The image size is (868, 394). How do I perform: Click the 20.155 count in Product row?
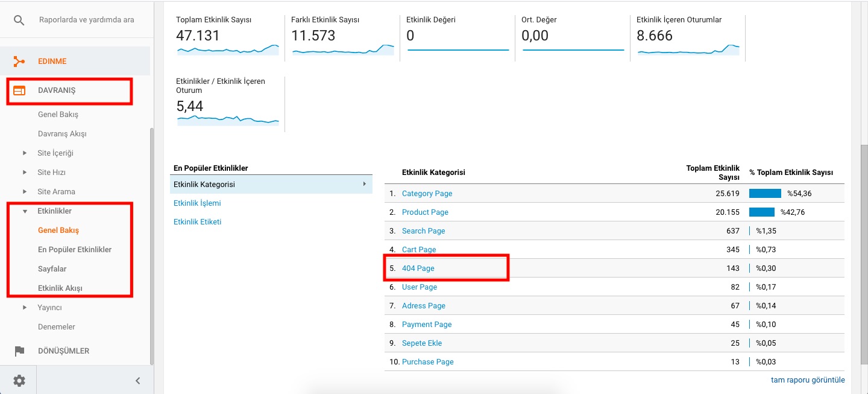pyautogui.click(x=727, y=212)
